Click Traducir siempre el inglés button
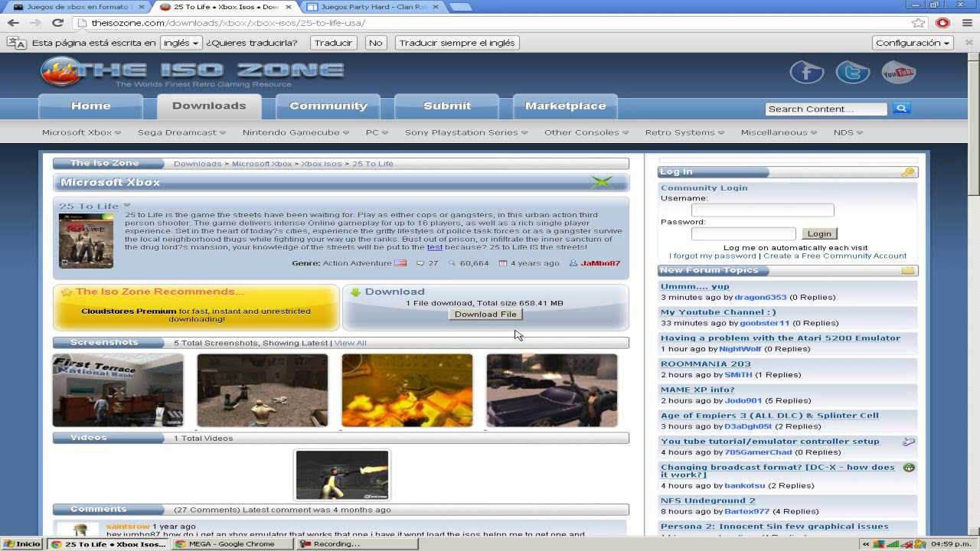Screen dimensions: 980x551 457,43
